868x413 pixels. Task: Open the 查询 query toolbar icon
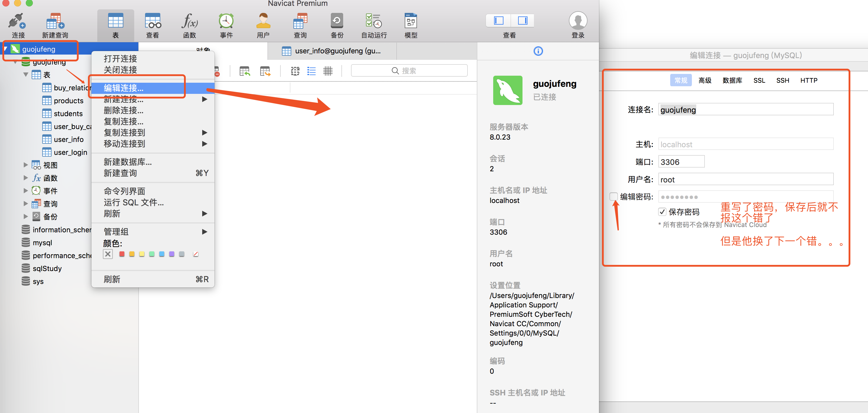[300, 21]
